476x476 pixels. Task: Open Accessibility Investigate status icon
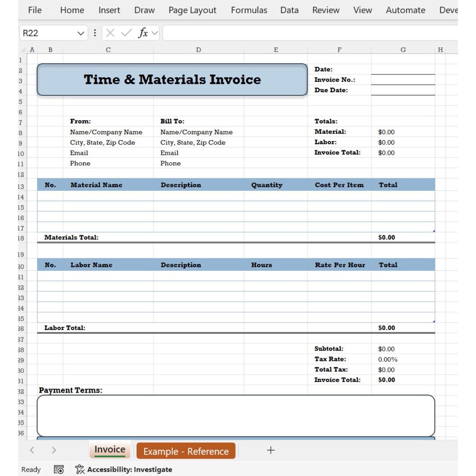[80, 469]
